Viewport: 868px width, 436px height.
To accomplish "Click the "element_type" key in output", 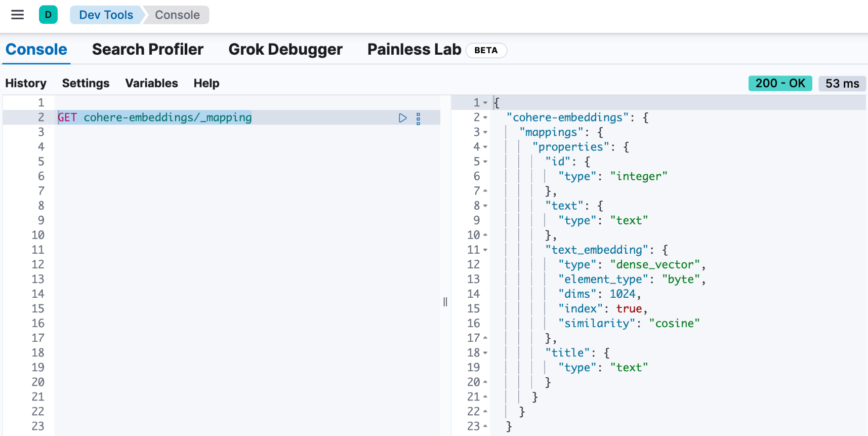I will (x=603, y=279).
